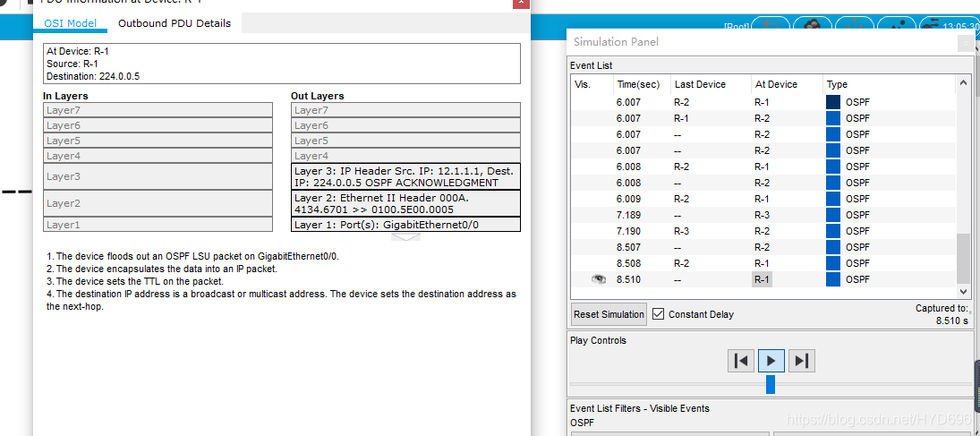The height and width of the screenshot is (436, 980).
Task: Click Out Layers Layer7 box
Action: click(x=405, y=110)
